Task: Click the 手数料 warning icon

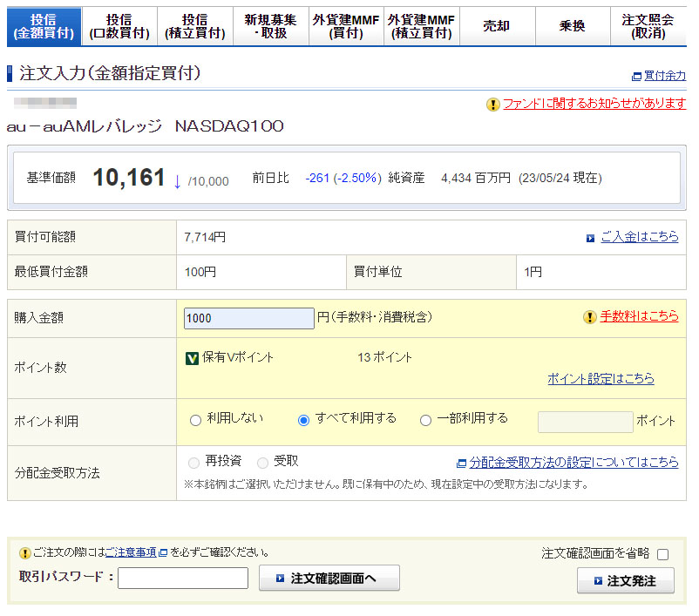Action: (x=590, y=317)
